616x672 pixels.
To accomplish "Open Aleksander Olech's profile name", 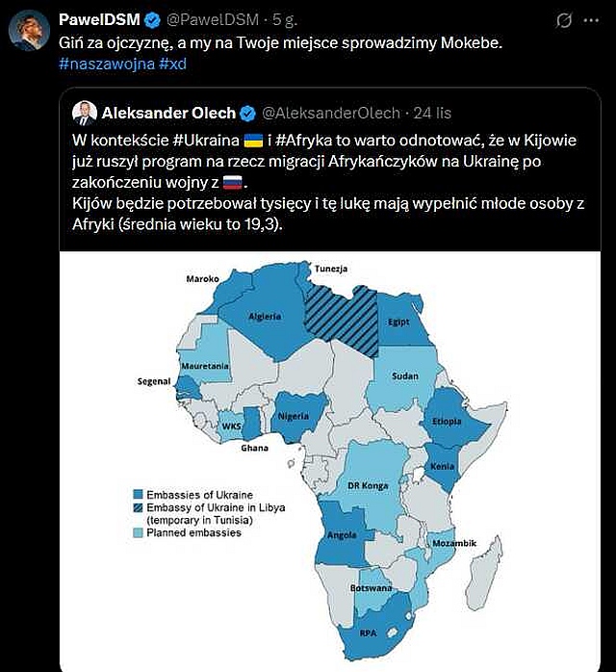I will click(x=168, y=113).
